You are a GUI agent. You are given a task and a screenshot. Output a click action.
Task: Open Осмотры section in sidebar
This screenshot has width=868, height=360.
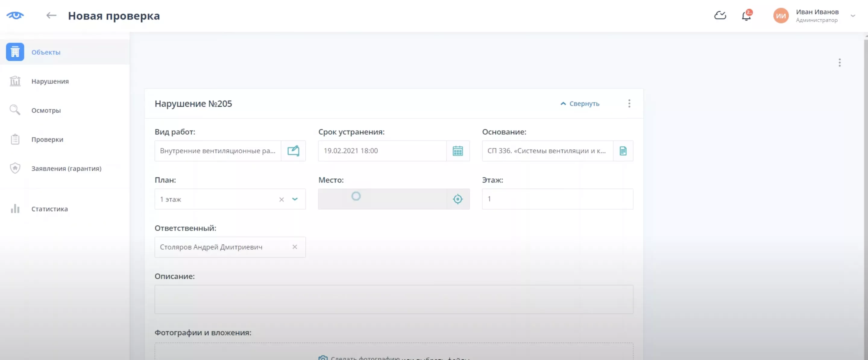[46, 111]
